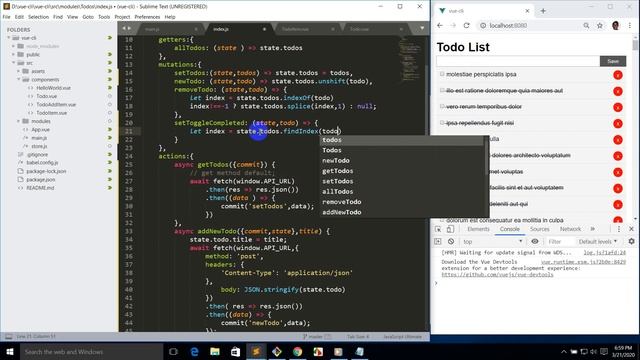Viewport: 640px width, 360px height.
Task: Toggle 'ipsa repellendus fugit nisi' checkbox
Action: (442, 123)
